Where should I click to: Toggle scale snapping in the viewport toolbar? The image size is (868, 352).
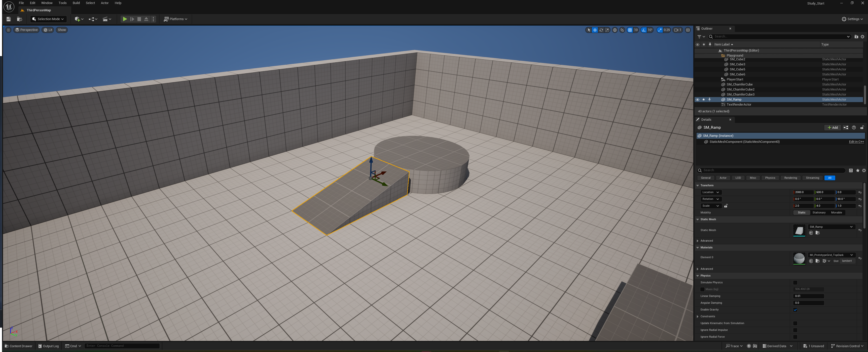[660, 30]
